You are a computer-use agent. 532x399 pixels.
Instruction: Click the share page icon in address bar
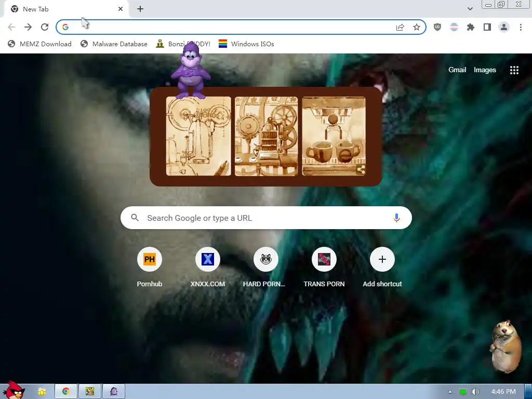(400, 27)
